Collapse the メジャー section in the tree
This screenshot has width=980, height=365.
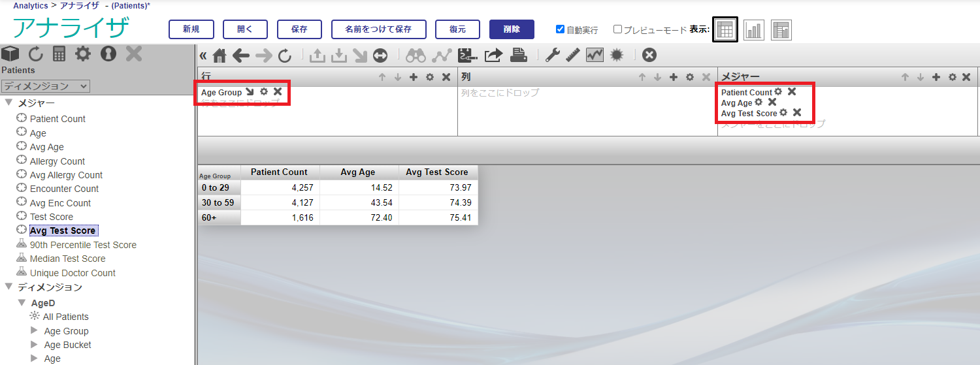[x=9, y=103]
